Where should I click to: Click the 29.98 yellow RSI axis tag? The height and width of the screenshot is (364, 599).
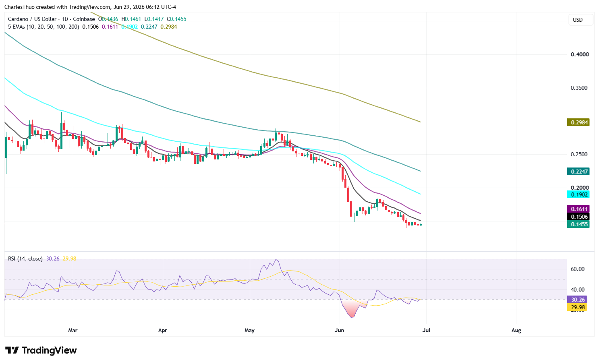pos(577,307)
